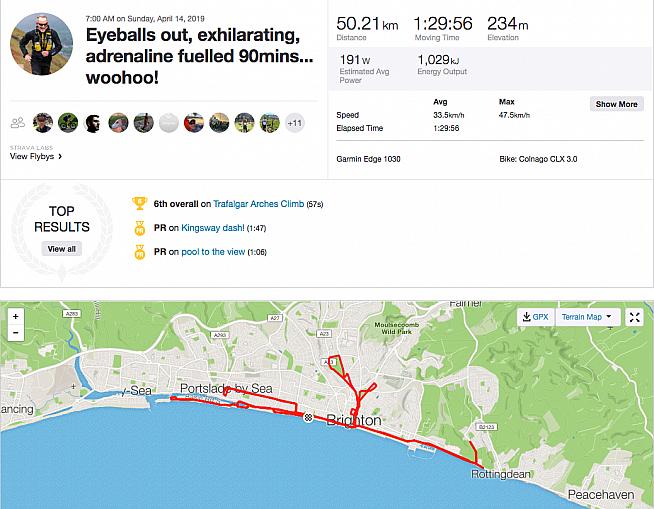Open View Flybys link
This screenshot has height=509, width=654.
(x=36, y=156)
